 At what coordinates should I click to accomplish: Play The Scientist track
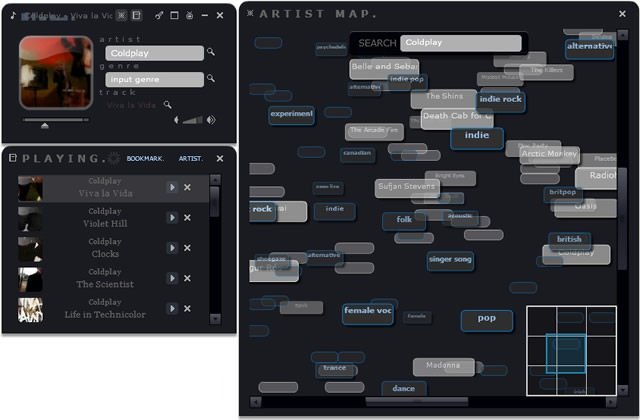tap(172, 278)
